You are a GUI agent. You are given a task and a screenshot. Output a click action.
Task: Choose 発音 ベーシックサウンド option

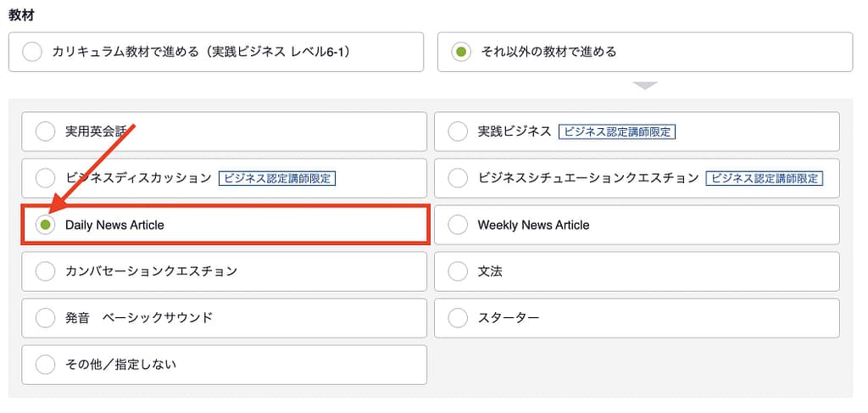[x=45, y=318]
